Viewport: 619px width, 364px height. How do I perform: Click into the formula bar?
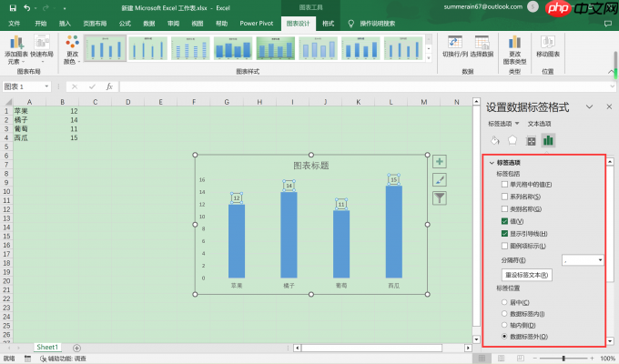[x=365, y=86]
